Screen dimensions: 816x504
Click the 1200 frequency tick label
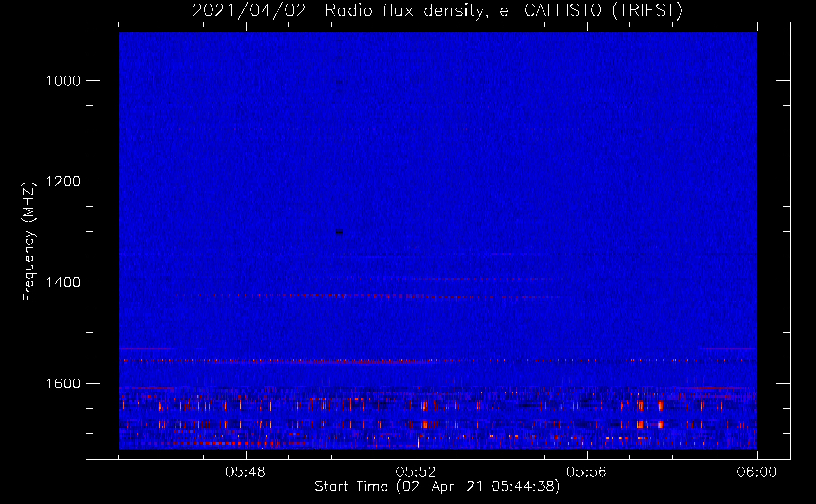(63, 181)
